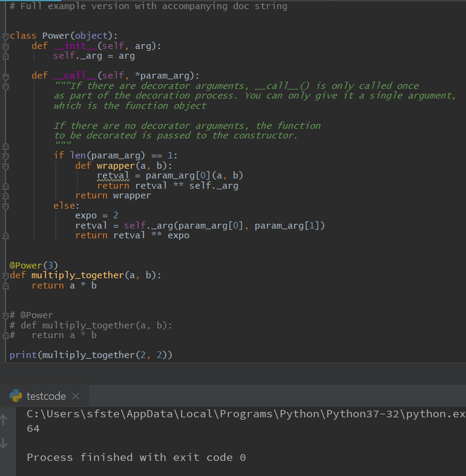
Task: Click the 'expo = 2' assignment line
Action: 97,215
